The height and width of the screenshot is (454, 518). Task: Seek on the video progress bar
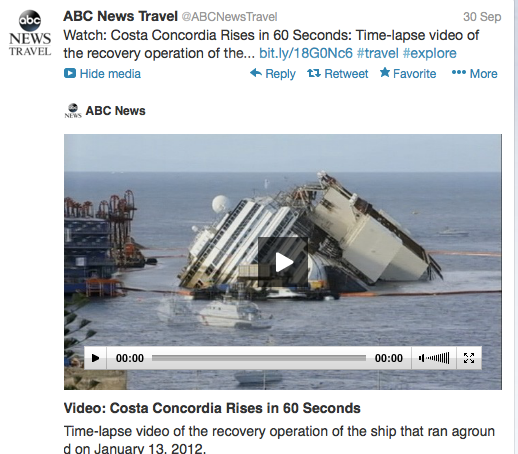(259, 358)
